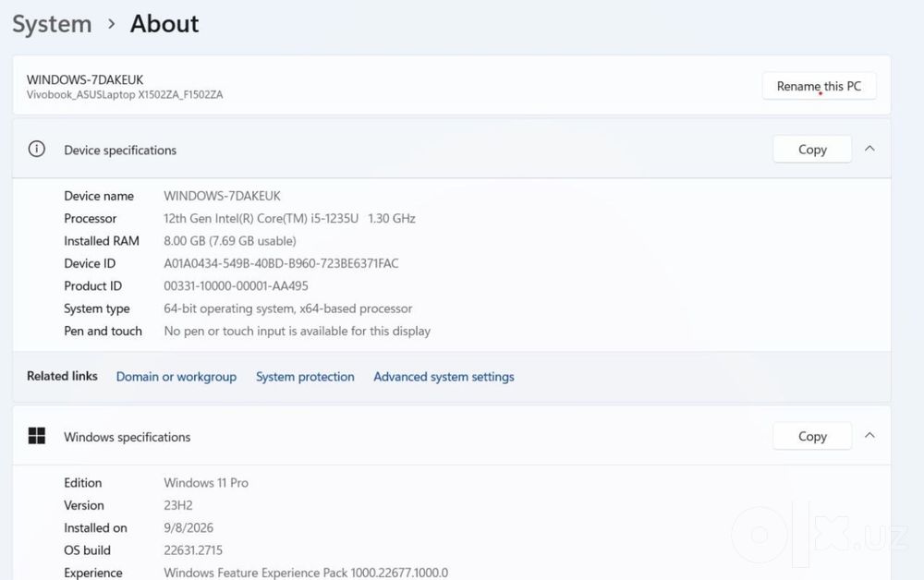Click the Device ID label
Screen dimensions: 924x580
pos(90,263)
